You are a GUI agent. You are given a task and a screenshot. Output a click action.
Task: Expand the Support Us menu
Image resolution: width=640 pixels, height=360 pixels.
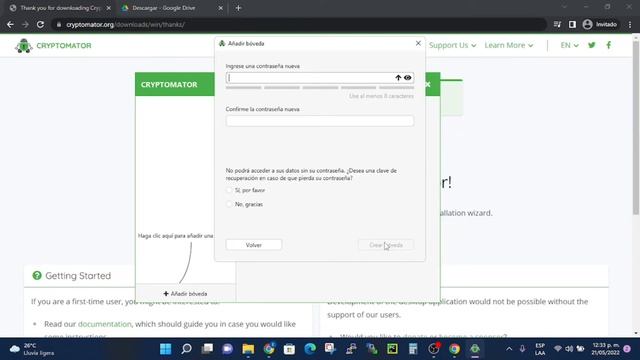[452, 45]
